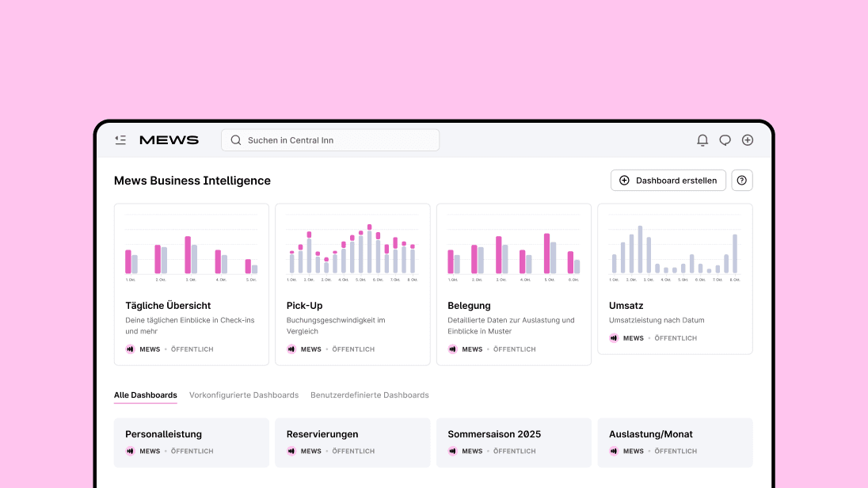Switch to the Alle Dashboards tab
Screen dimensions: 868x488
pos(145,395)
